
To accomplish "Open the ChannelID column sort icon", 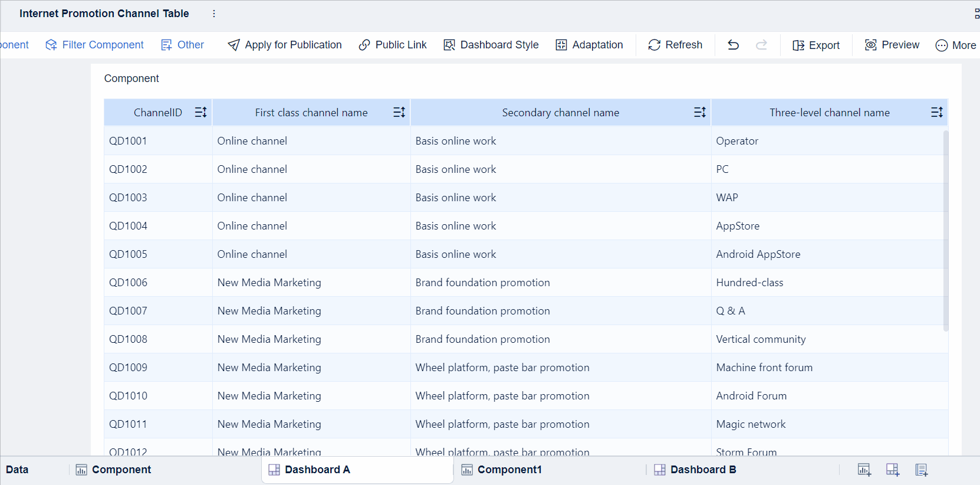I will click(200, 112).
